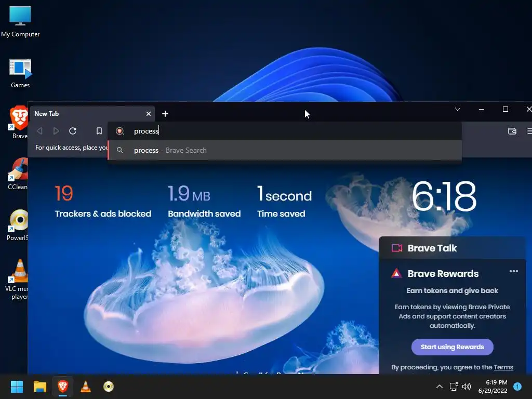Maximize the Brave window

(505, 109)
